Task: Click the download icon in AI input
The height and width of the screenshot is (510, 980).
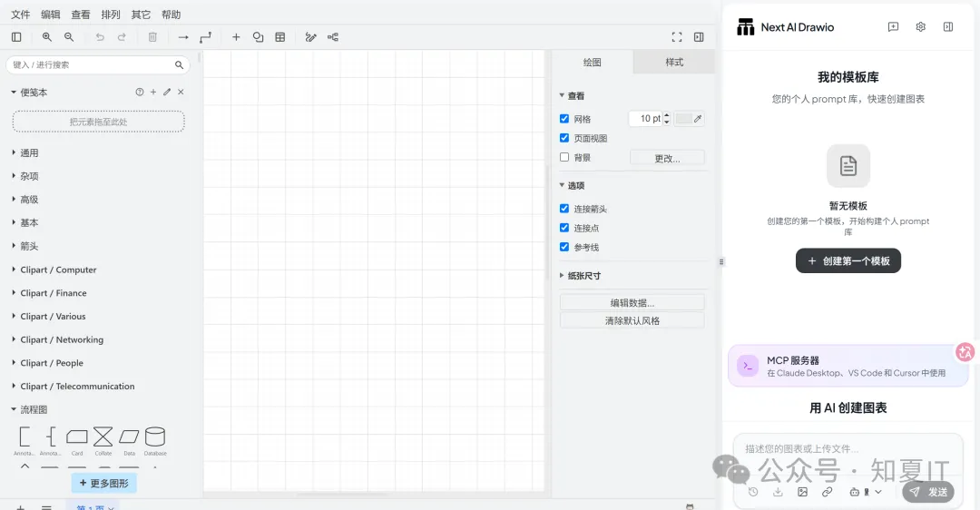Action: pyautogui.click(x=778, y=492)
